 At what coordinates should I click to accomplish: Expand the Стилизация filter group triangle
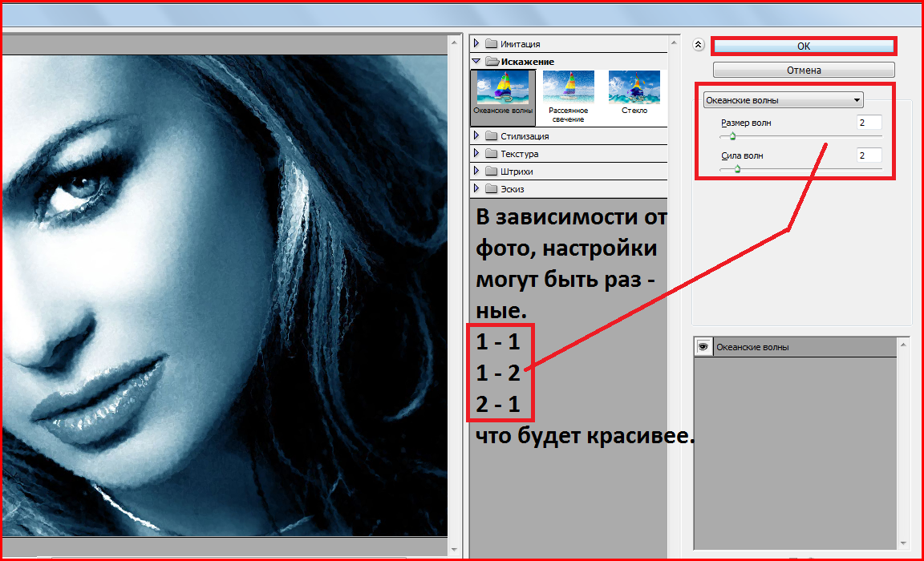tap(476, 135)
